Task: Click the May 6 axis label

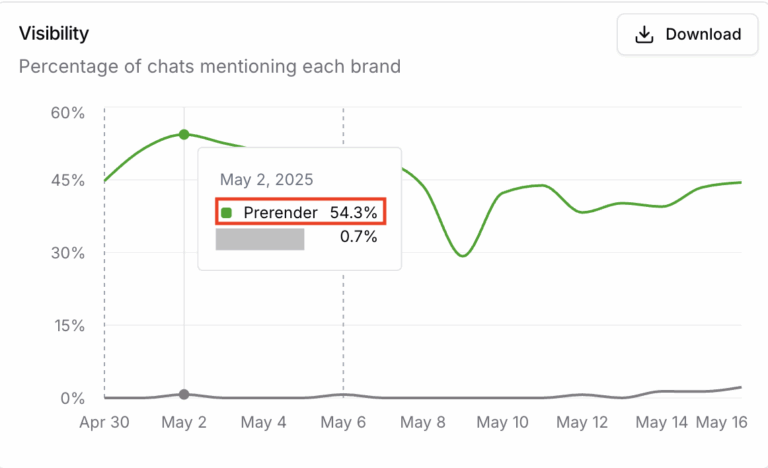Action: pos(343,422)
